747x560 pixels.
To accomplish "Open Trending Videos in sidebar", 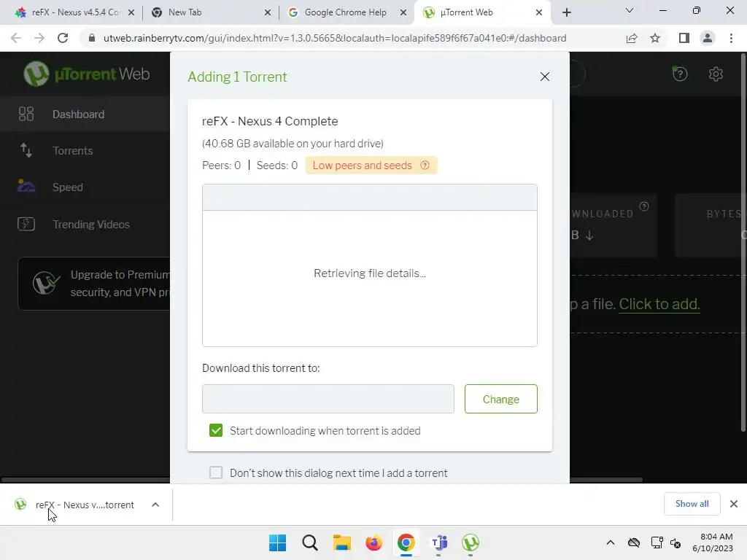I will coord(85,224).
